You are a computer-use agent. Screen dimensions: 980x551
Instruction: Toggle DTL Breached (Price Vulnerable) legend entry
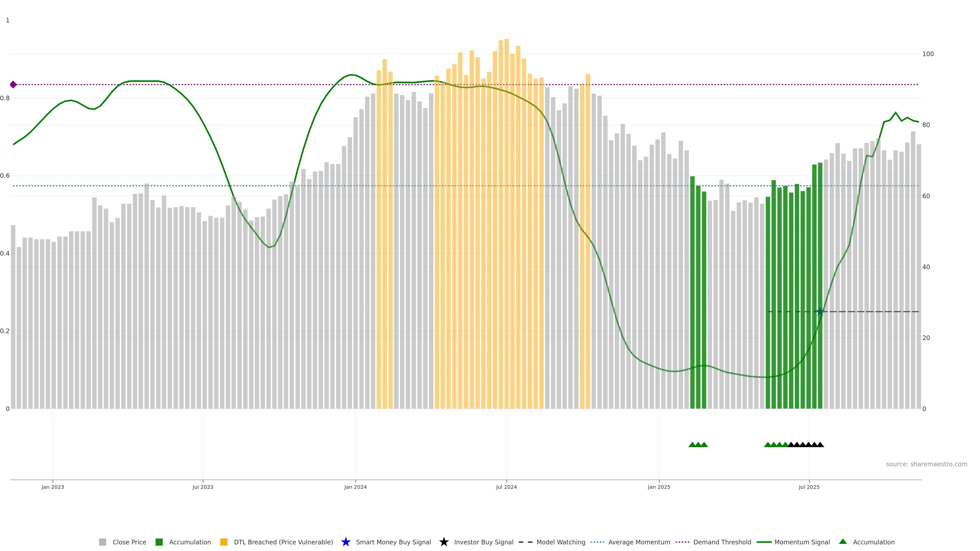283,542
